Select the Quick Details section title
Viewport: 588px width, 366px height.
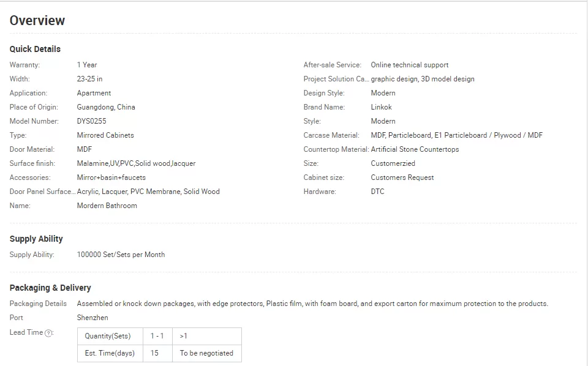point(35,49)
